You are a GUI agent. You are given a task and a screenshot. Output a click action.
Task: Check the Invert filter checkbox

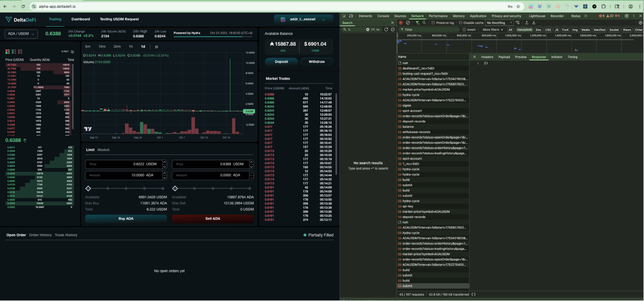click(464, 30)
